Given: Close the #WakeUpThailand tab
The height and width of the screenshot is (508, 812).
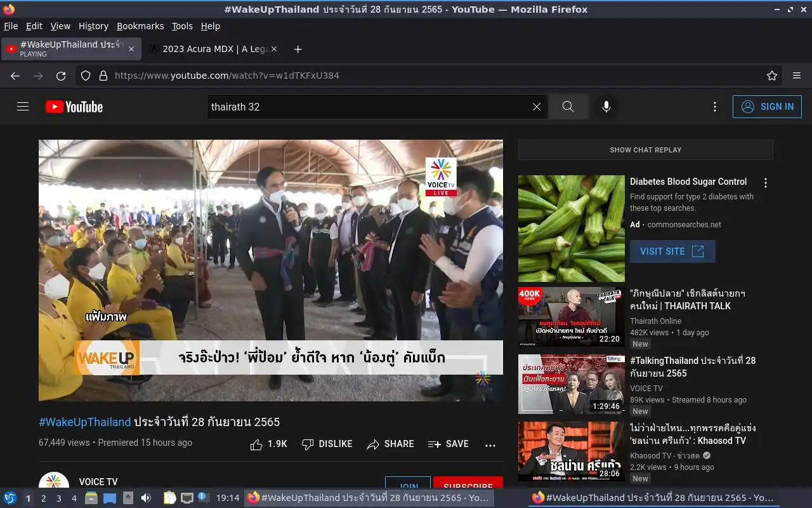Looking at the screenshot, I should click(131, 49).
